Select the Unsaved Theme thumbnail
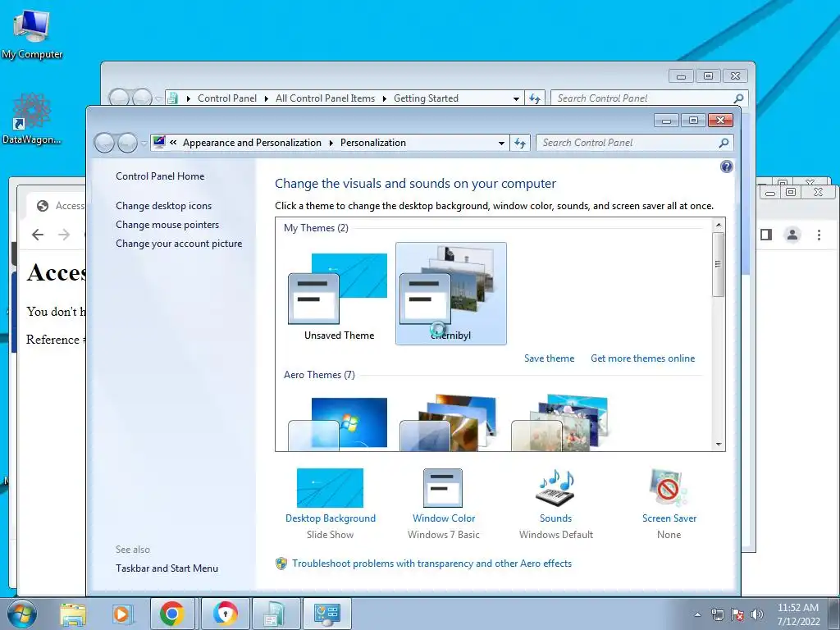840x630 pixels. pos(338,294)
